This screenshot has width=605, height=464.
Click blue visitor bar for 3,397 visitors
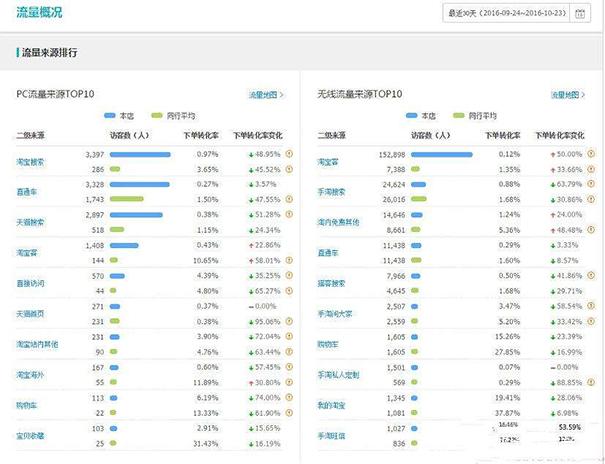[x=140, y=154]
